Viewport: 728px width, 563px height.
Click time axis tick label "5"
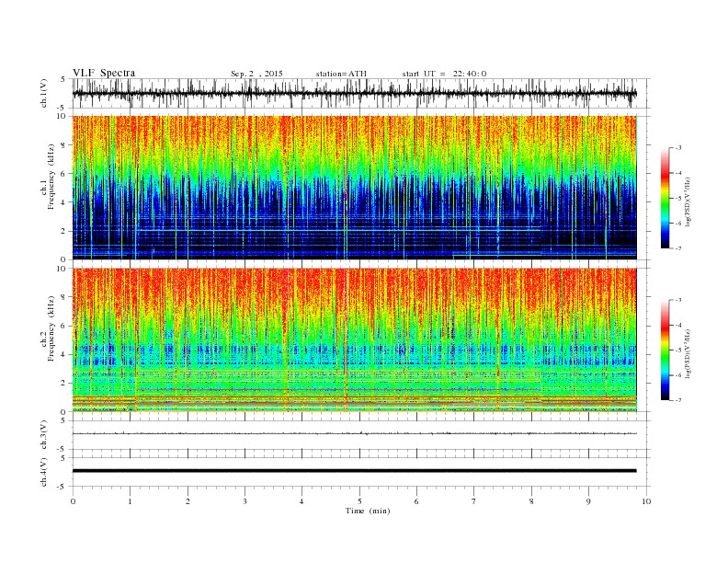click(x=359, y=501)
